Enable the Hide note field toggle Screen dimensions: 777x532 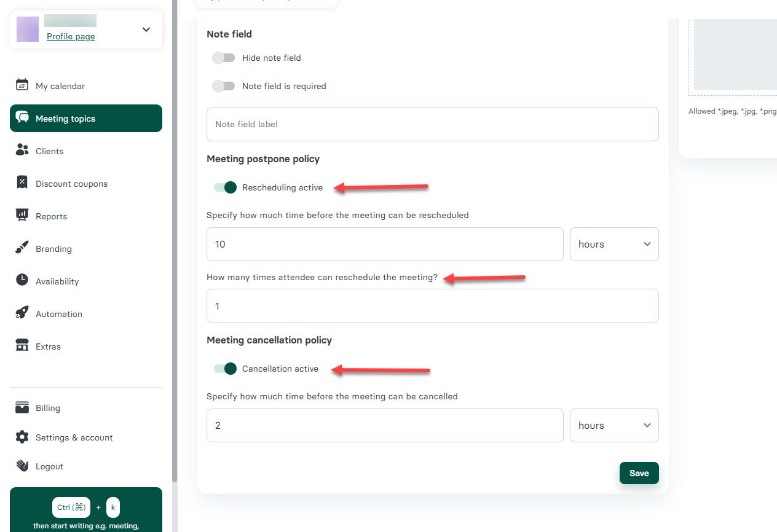point(224,58)
